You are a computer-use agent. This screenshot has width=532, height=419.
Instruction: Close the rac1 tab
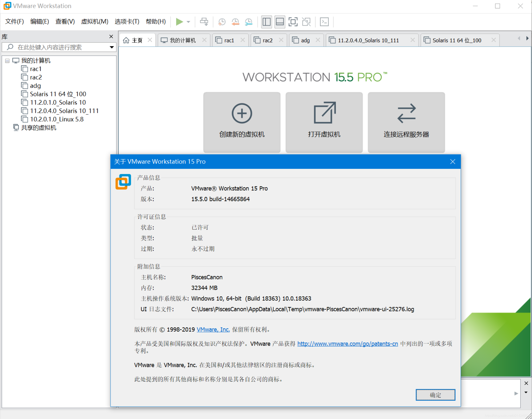click(243, 40)
